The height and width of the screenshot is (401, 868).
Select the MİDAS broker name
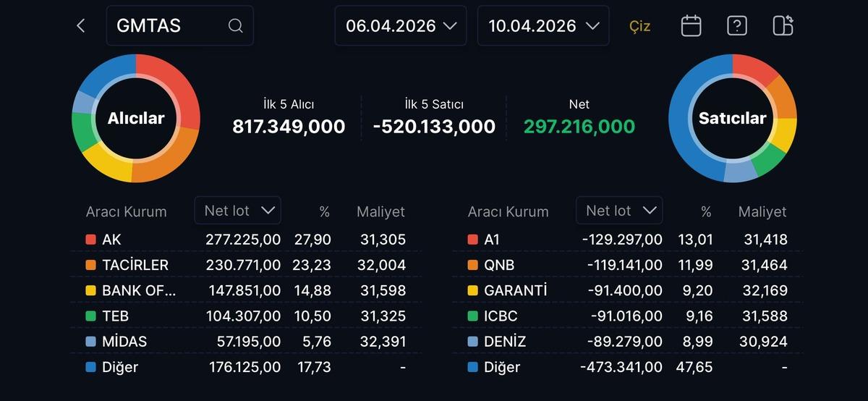[x=124, y=342]
